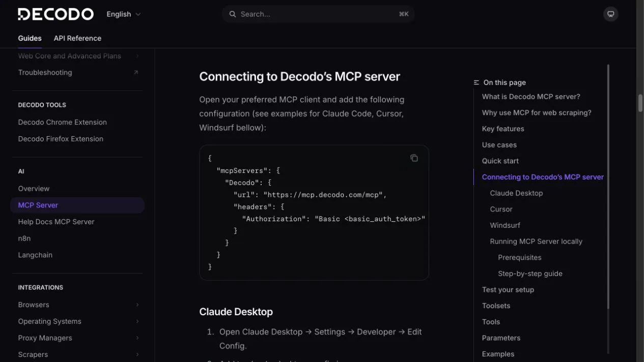Image resolution: width=644 pixels, height=362 pixels.
Task: Open the English language dropdown
Action: 123,14
